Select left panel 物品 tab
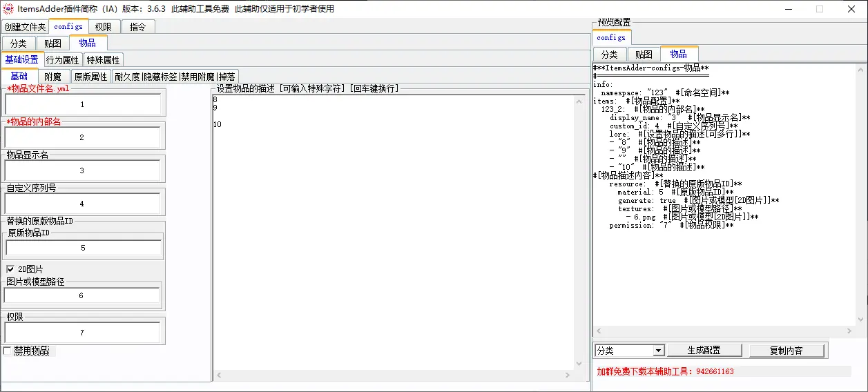This screenshot has height=392, width=868. (88, 43)
